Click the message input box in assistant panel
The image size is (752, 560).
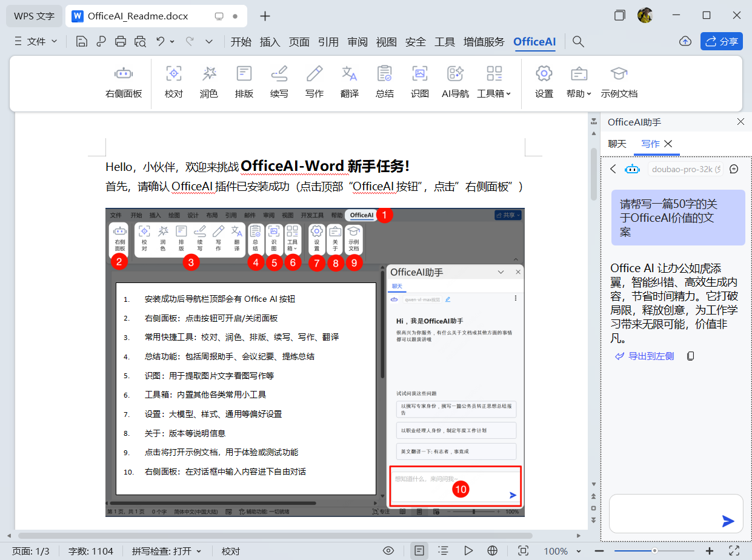pyautogui.click(x=664, y=514)
